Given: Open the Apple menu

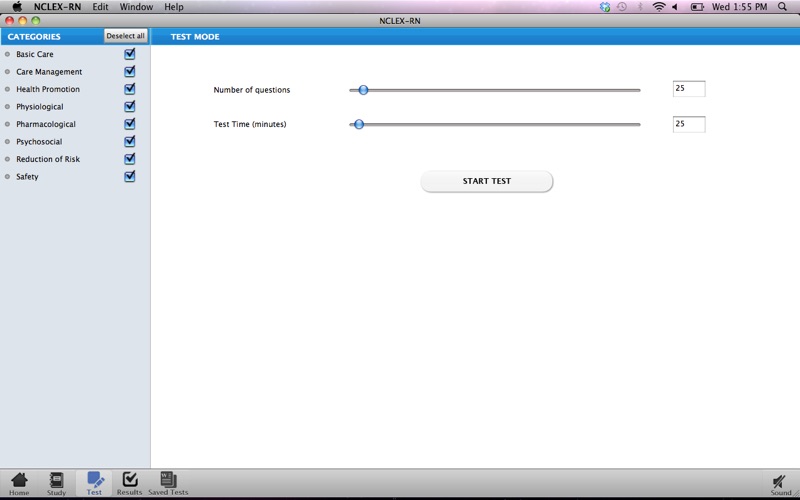Looking at the screenshot, I should point(17,7).
